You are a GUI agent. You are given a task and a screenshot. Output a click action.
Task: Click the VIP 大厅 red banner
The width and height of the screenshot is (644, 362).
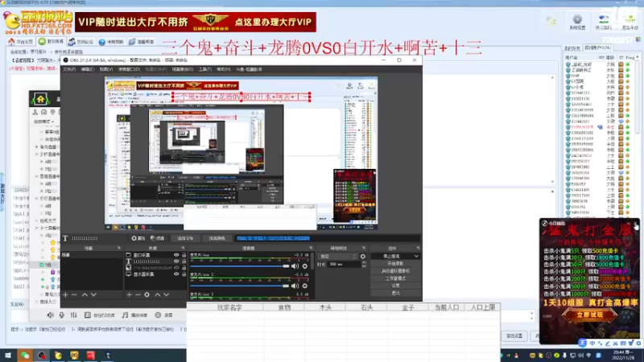[196, 22]
